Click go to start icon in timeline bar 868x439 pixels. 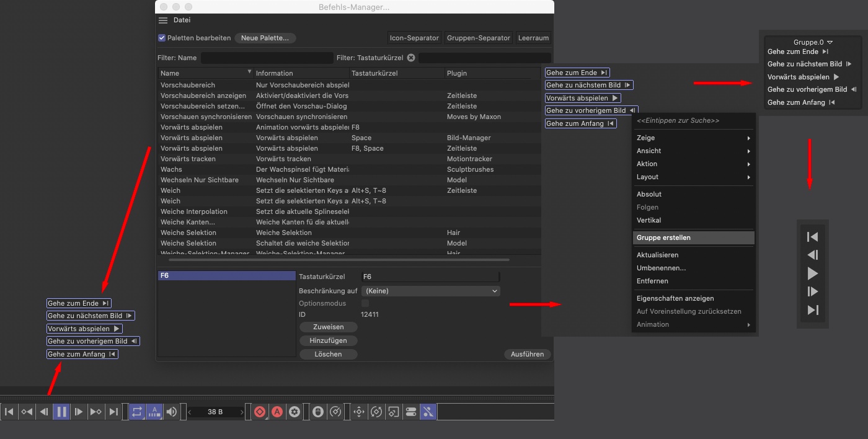(9, 412)
